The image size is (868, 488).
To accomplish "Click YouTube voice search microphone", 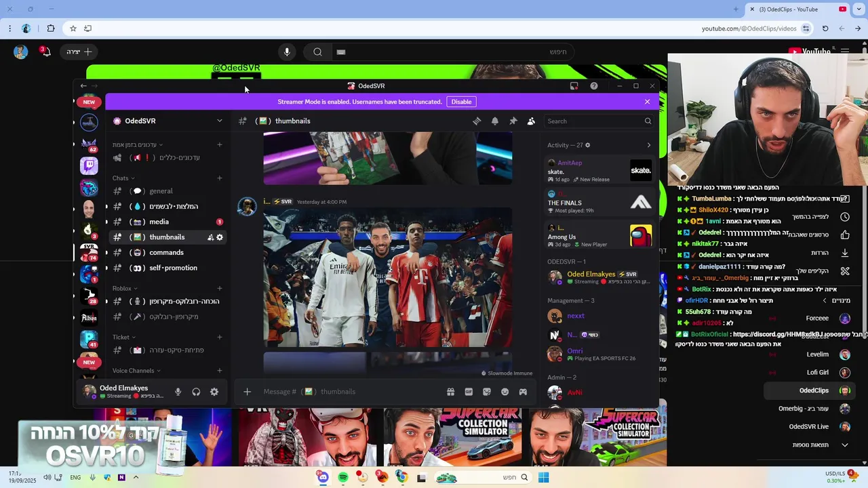I will tap(287, 52).
